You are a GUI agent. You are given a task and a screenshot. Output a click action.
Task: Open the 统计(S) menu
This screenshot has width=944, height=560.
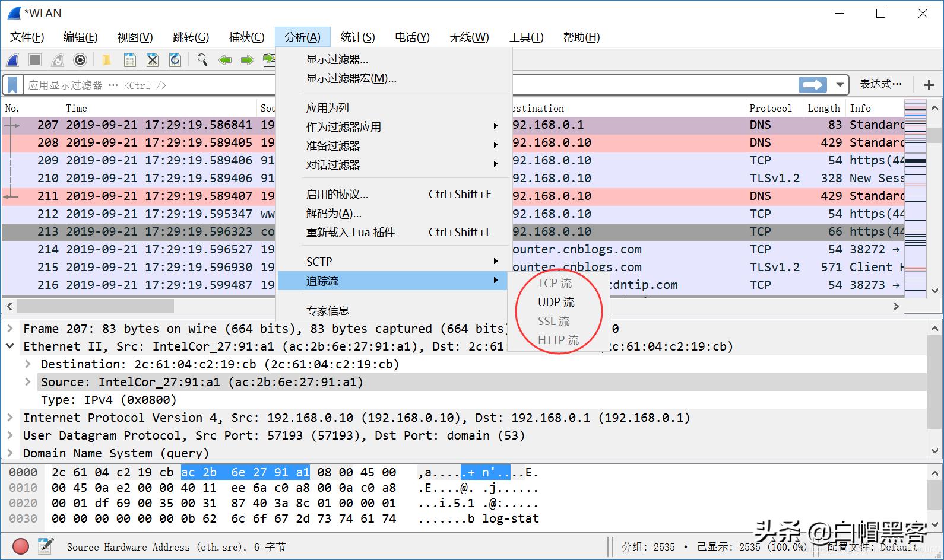357,37
